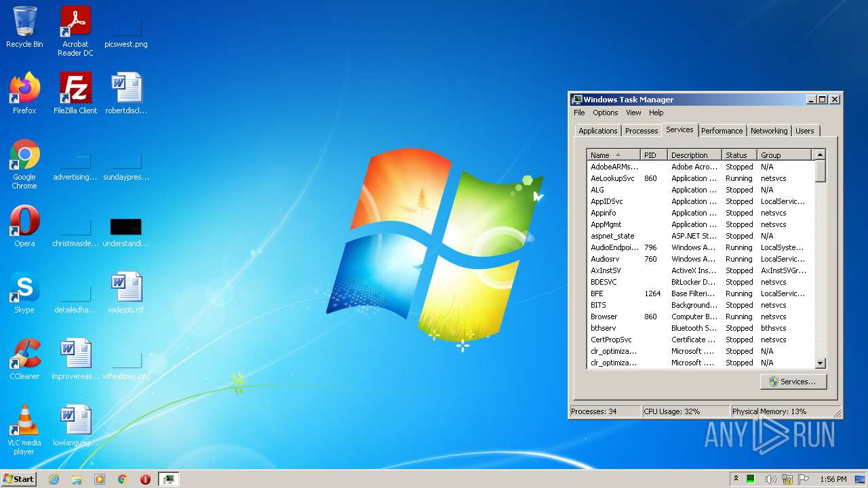The height and width of the screenshot is (488, 868).
Task: Click the services list scroll up arrow
Action: 820,155
